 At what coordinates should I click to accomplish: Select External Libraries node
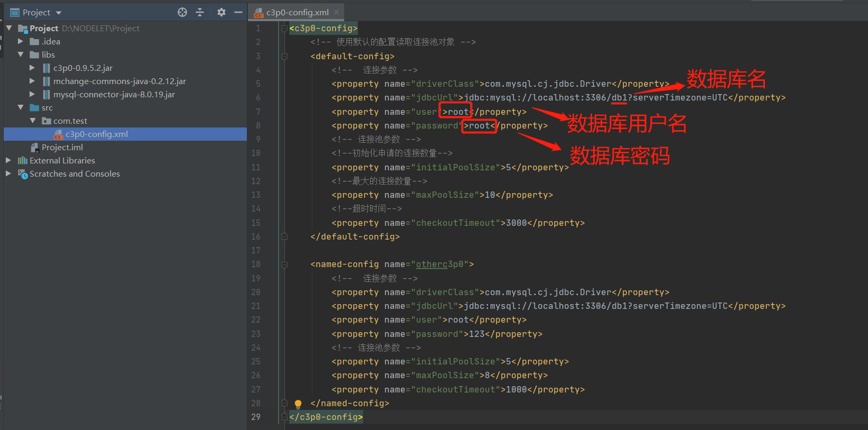[62, 160]
